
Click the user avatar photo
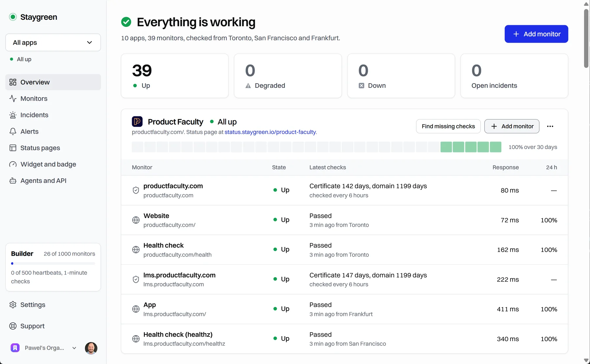point(91,348)
